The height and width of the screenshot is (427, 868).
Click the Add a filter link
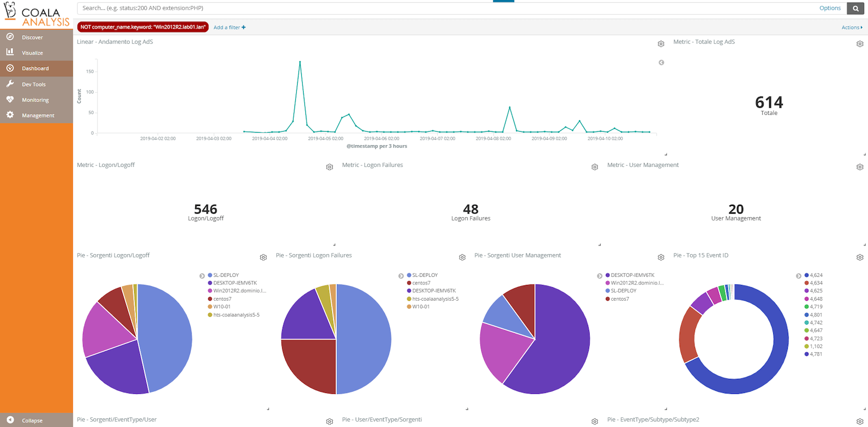click(x=229, y=28)
